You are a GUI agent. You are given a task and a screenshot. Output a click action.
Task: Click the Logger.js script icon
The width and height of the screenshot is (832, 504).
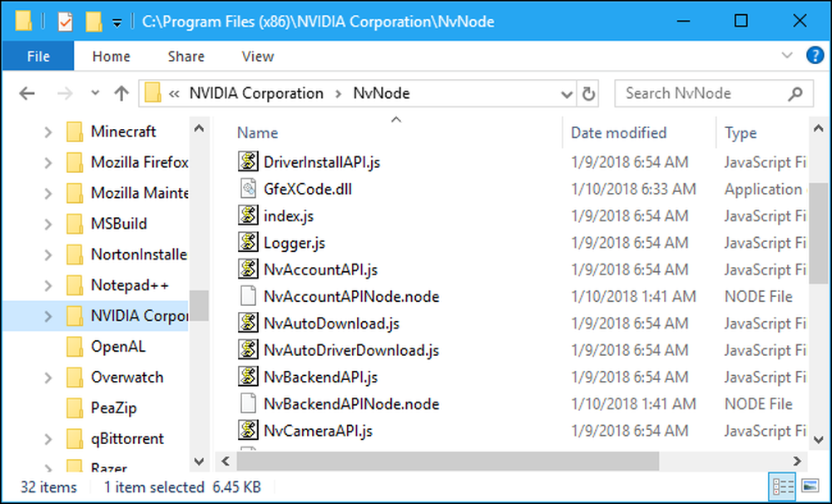(x=248, y=243)
